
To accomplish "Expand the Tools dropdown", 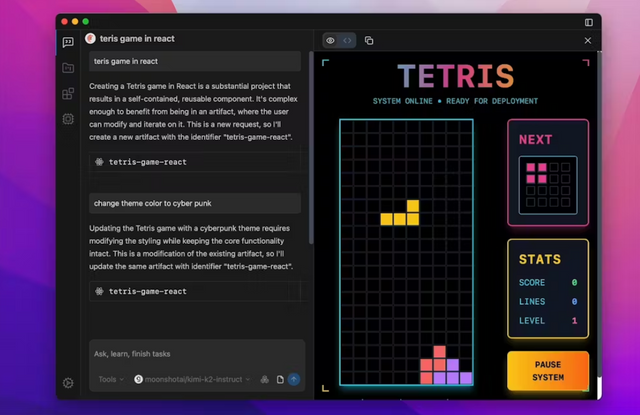I will coord(111,379).
